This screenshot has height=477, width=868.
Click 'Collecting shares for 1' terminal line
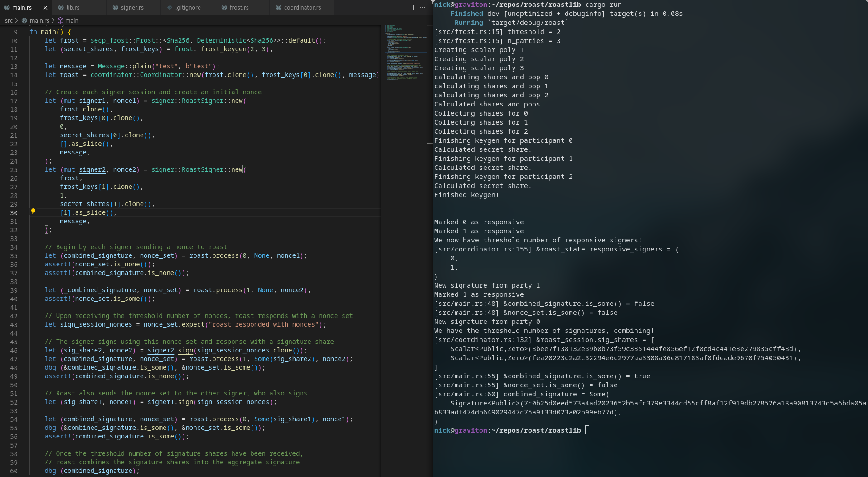[481, 123]
